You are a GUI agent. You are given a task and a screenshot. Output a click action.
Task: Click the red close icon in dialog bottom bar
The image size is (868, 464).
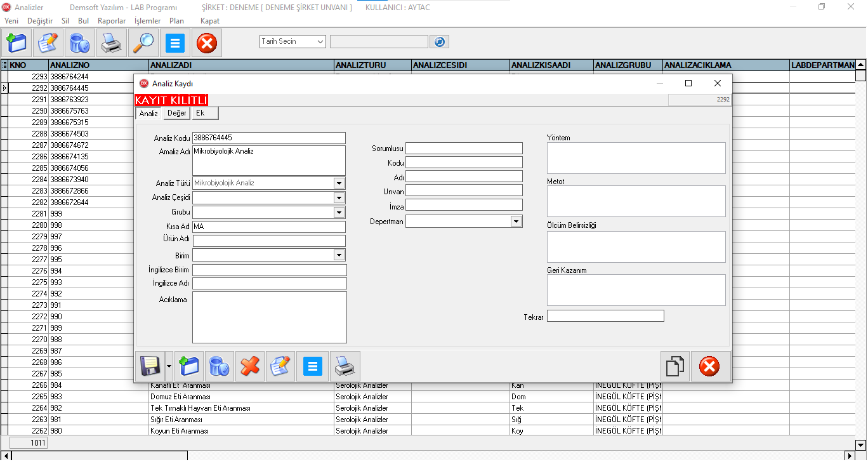pyautogui.click(x=709, y=366)
